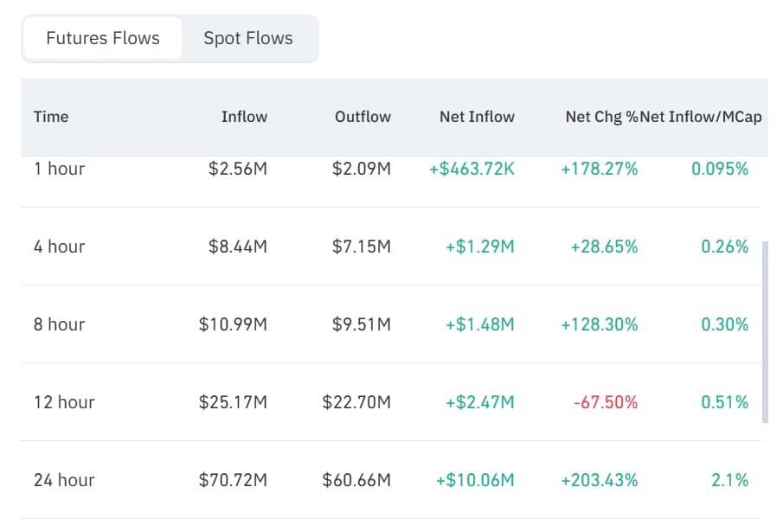Click the 12 hour row label
The image size is (783, 532).
coord(64,402)
